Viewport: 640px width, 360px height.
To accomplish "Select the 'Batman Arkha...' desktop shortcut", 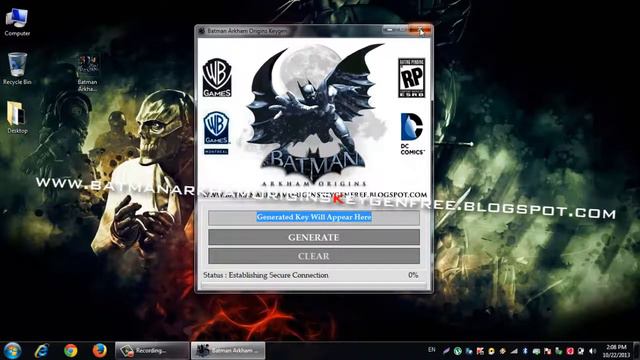I will coord(87,73).
